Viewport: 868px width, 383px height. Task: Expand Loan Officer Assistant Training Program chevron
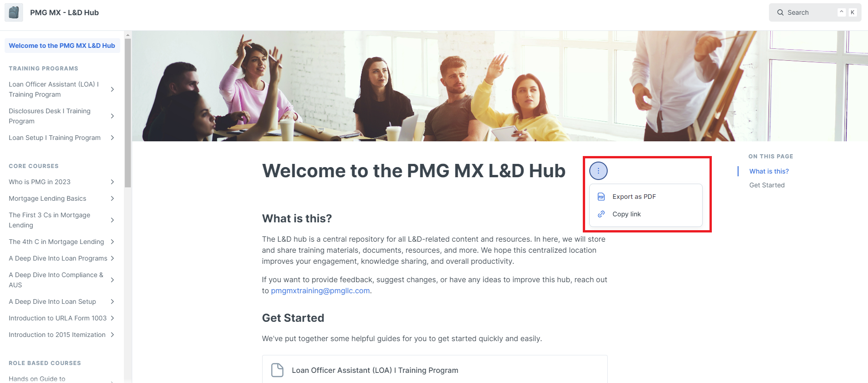[112, 89]
